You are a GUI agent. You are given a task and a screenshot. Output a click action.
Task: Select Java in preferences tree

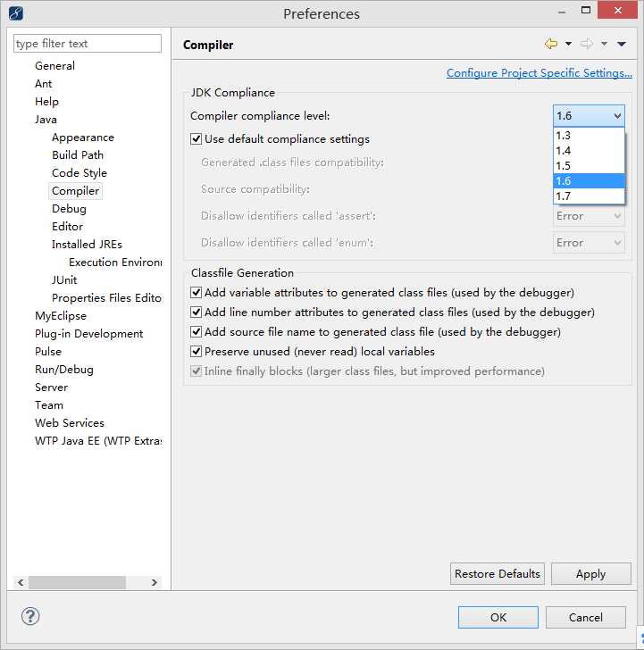[x=46, y=120]
